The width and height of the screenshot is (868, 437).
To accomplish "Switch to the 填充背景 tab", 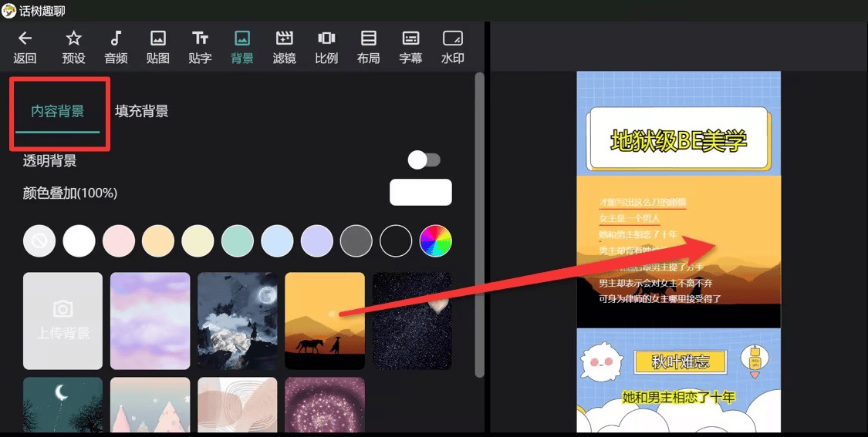I will pyautogui.click(x=141, y=111).
